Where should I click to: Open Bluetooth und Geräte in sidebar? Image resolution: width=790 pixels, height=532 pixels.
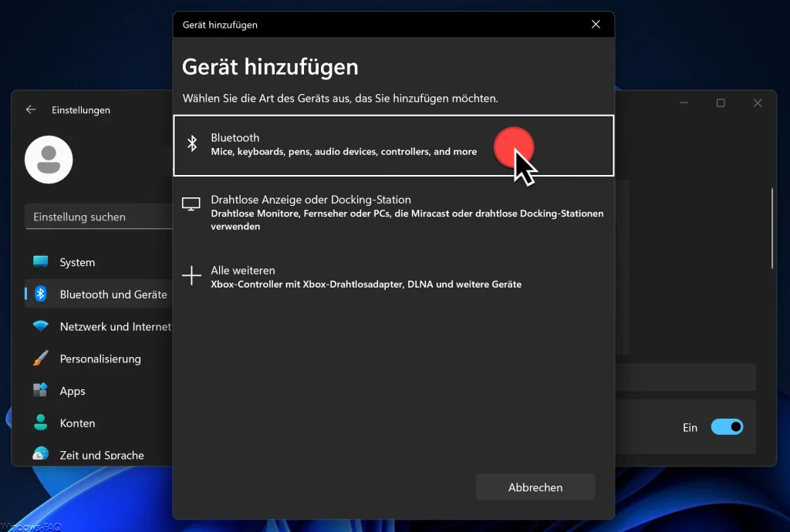(x=99, y=295)
